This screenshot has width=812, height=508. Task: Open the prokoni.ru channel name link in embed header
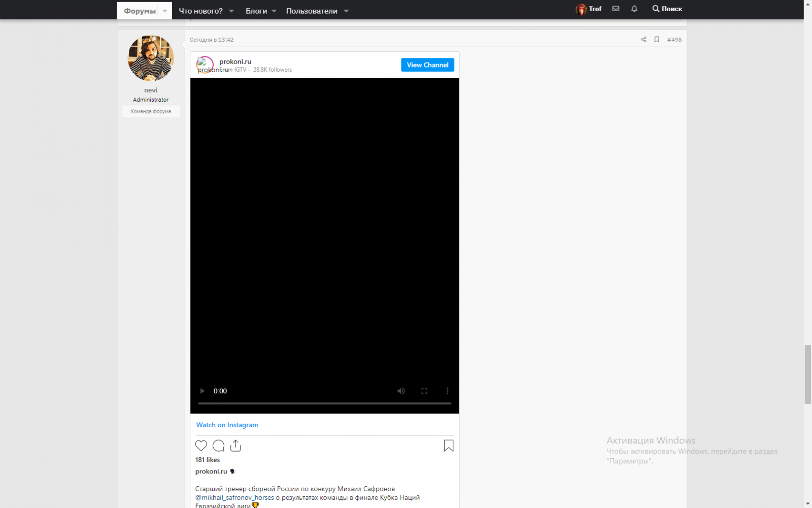click(x=235, y=61)
